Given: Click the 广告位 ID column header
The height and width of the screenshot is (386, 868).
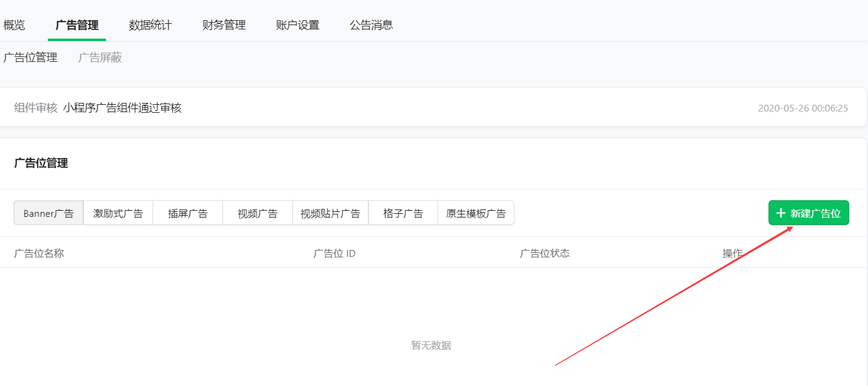Looking at the screenshot, I should point(334,253).
